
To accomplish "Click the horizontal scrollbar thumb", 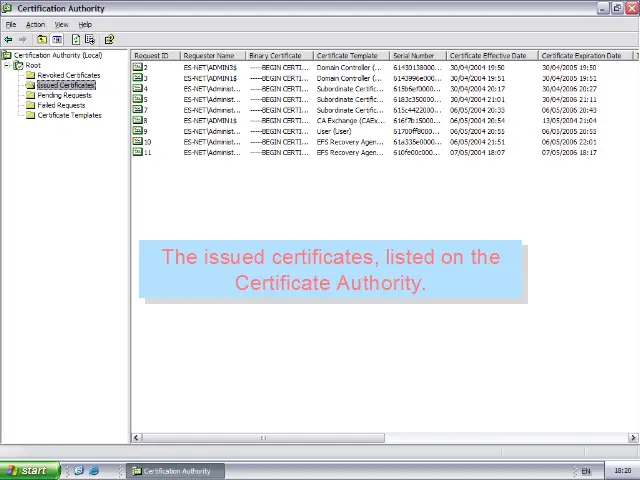I will click(263, 438).
